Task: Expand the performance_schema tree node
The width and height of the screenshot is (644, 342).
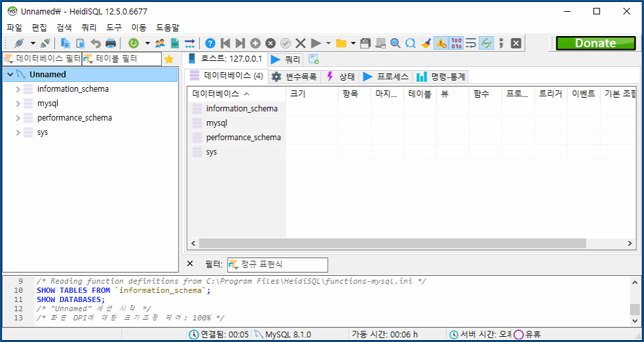Action: coord(18,118)
